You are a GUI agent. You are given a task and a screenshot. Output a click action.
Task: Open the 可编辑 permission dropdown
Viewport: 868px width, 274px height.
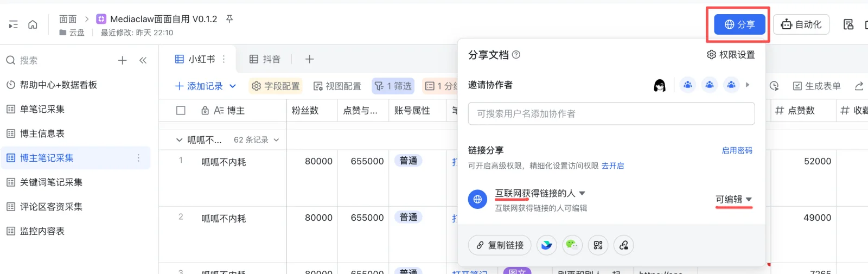pyautogui.click(x=734, y=200)
